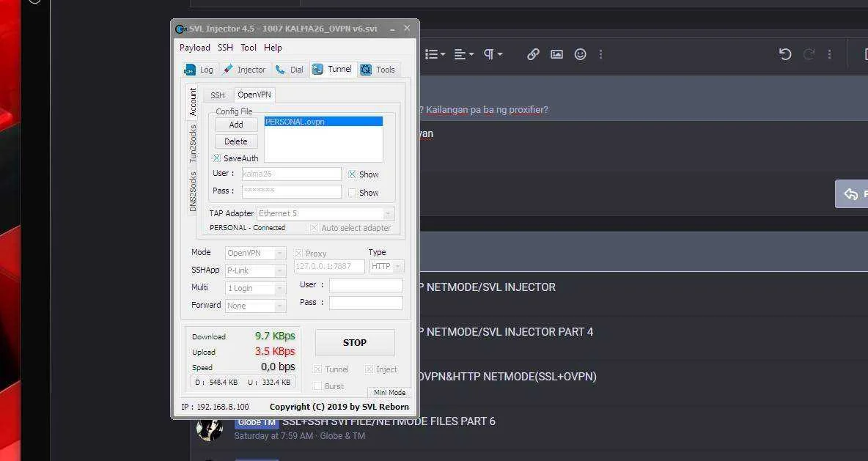Click the SVL Injector title bar app icon
Image resolution: width=868 pixels, height=461 pixels.
(x=180, y=29)
